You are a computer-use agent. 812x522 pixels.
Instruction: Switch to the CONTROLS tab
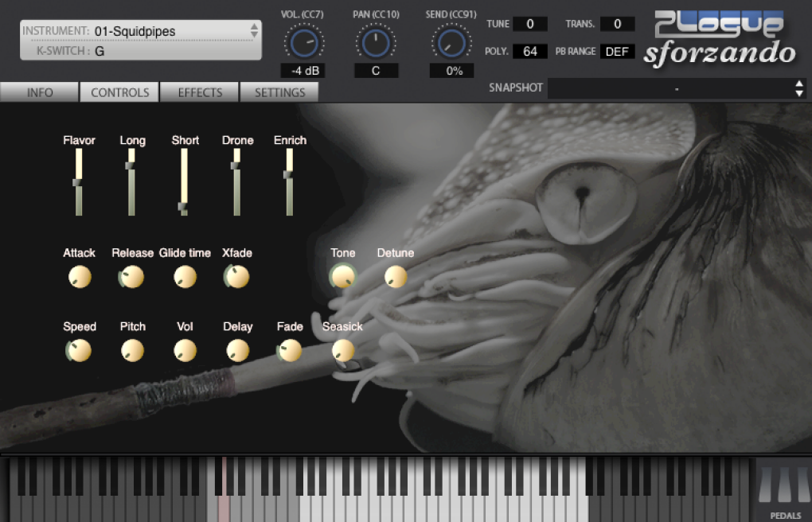(x=119, y=92)
